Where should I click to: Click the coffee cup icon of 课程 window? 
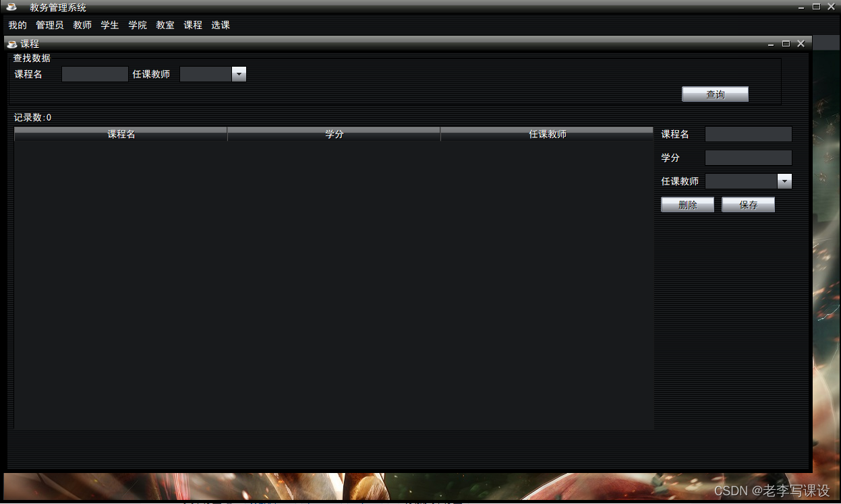pos(11,44)
